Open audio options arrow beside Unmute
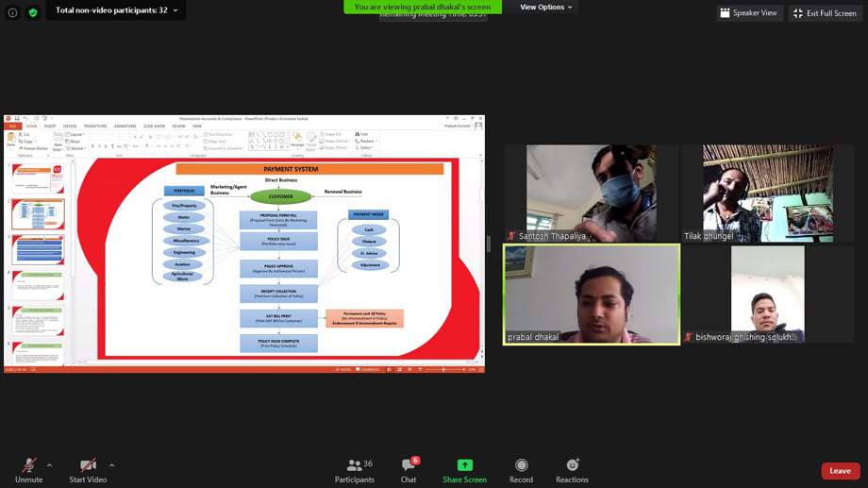Image resolution: width=868 pixels, height=488 pixels. coord(49,464)
